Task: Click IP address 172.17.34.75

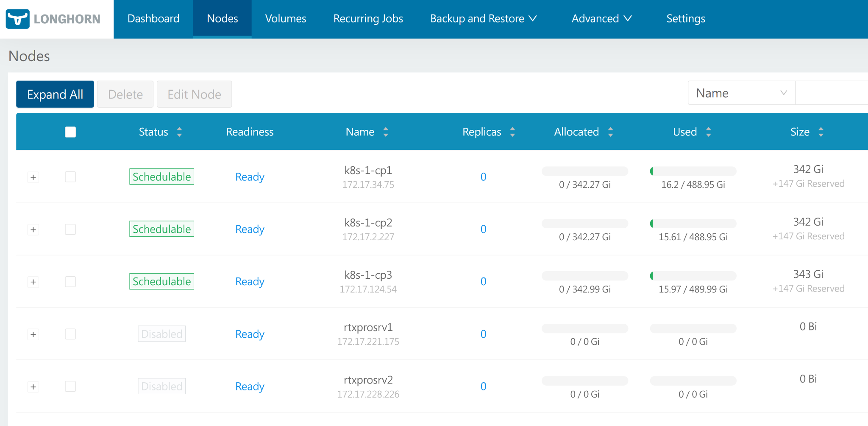Action: tap(368, 185)
